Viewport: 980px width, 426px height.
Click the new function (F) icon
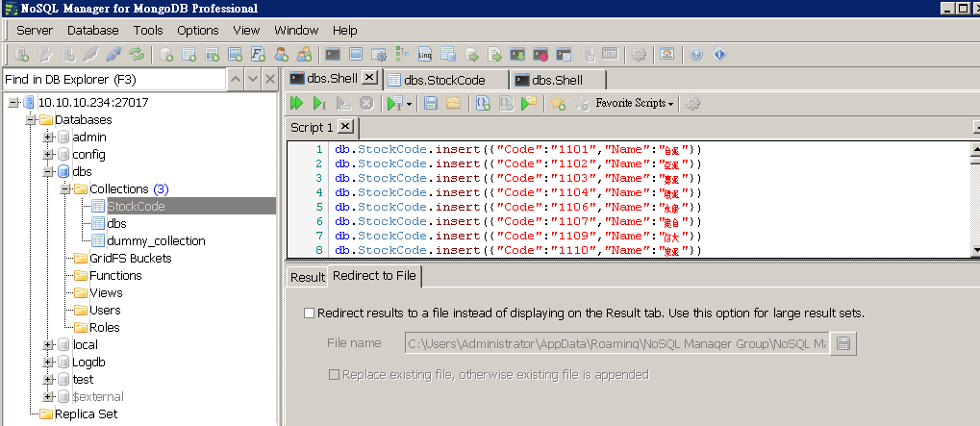click(258, 55)
